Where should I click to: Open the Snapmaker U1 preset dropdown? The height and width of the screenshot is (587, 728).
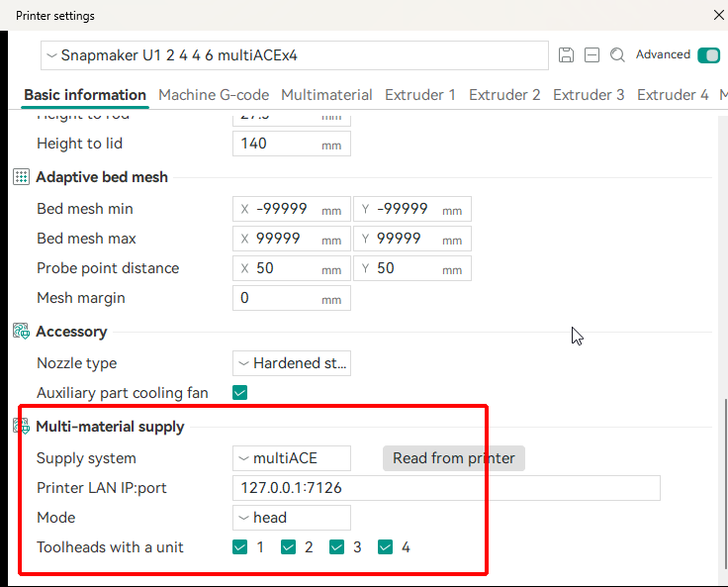point(295,55)
